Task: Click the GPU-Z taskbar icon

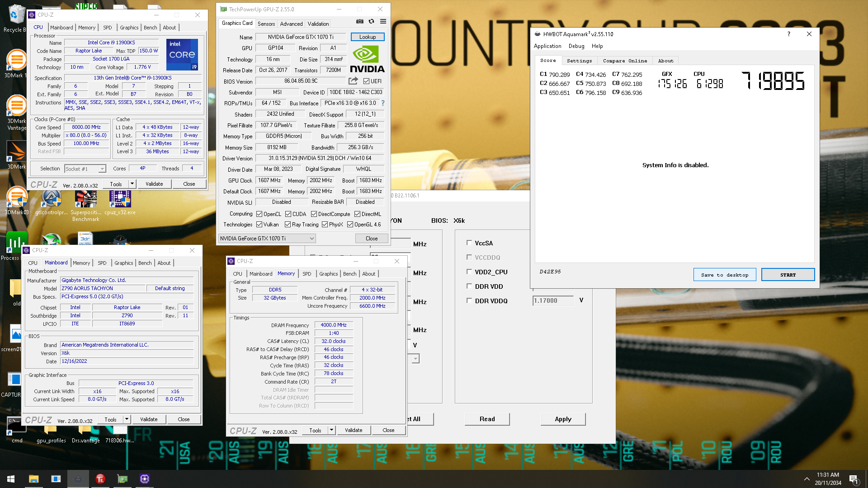Action: 123,479
